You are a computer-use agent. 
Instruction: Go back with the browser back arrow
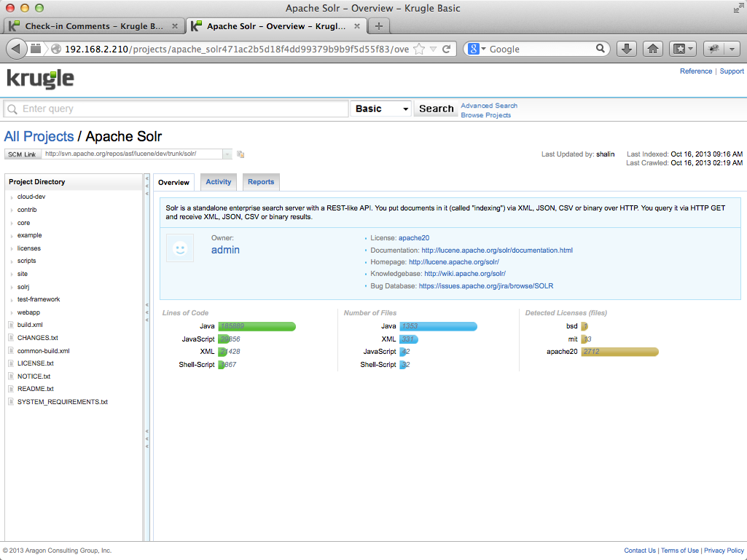pyautogui.click(x=16, y=49)
